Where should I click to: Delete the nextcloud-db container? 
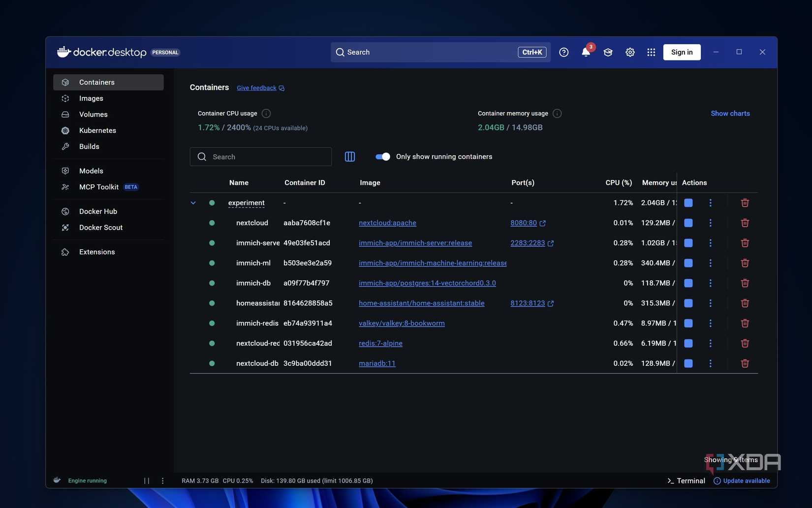(x=745, y=363)
